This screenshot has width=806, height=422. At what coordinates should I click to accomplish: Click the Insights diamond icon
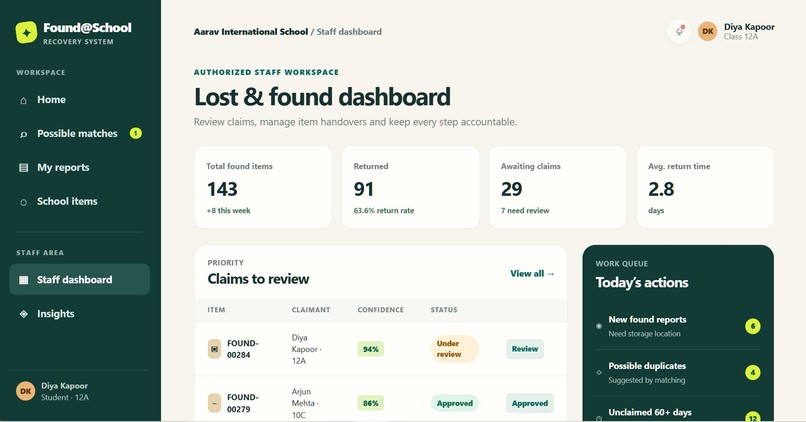[23, 314]
